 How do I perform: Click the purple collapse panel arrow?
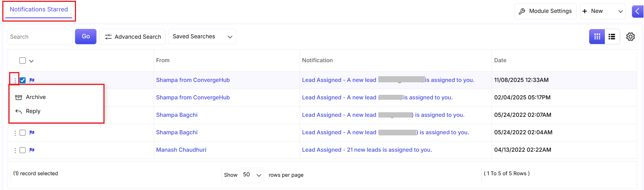[637, 11]
